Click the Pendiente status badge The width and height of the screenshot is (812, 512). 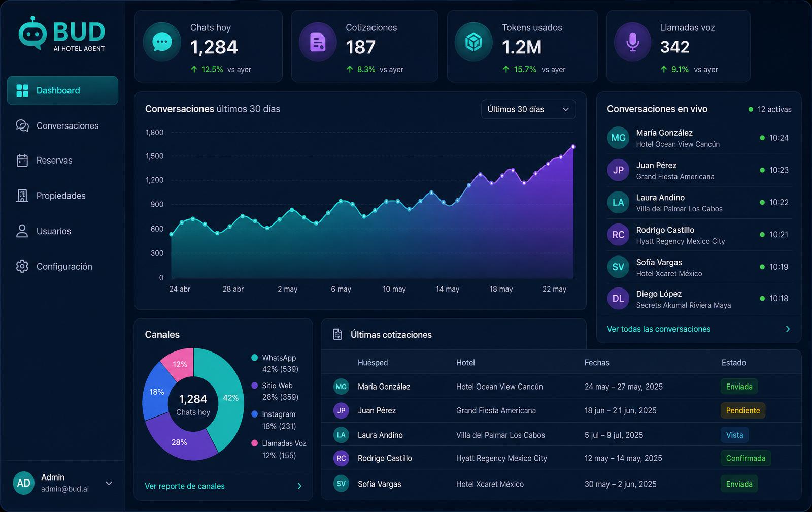click(743, 410)
